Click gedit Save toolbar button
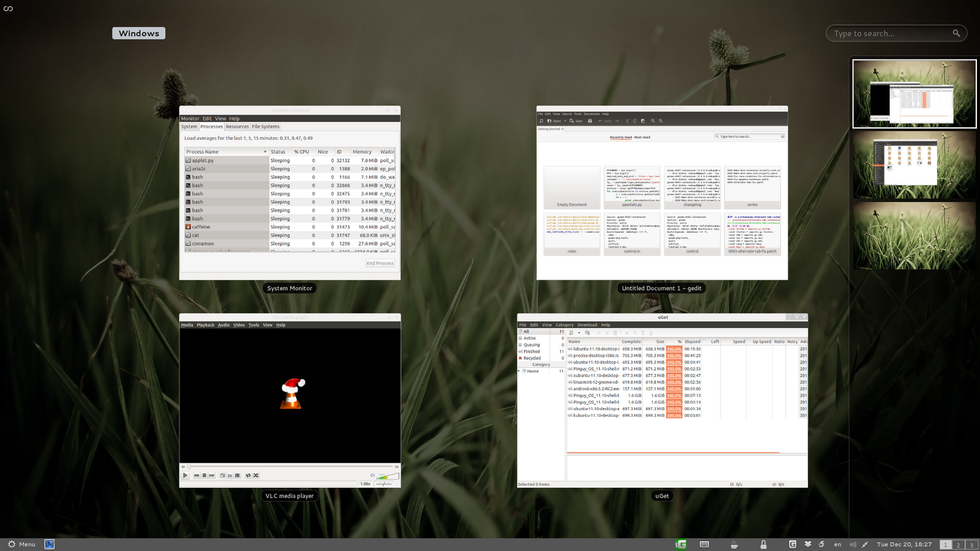980x551 pixels. (x=576, y=121)
